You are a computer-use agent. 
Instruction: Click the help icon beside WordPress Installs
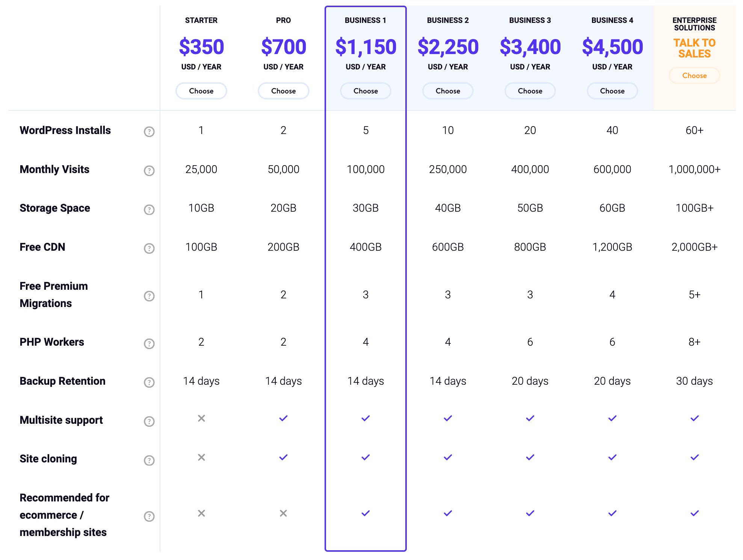(149, 132)
